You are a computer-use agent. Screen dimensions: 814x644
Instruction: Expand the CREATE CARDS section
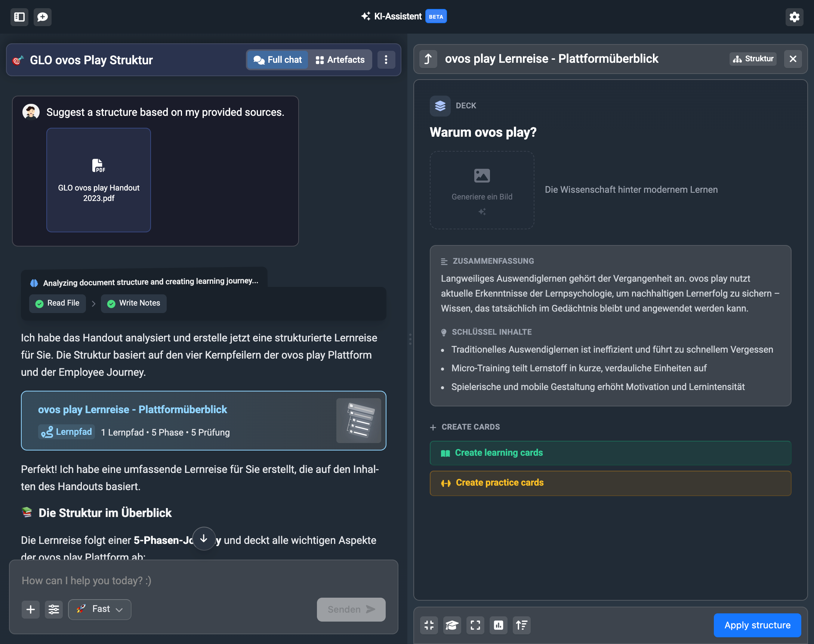465,427
